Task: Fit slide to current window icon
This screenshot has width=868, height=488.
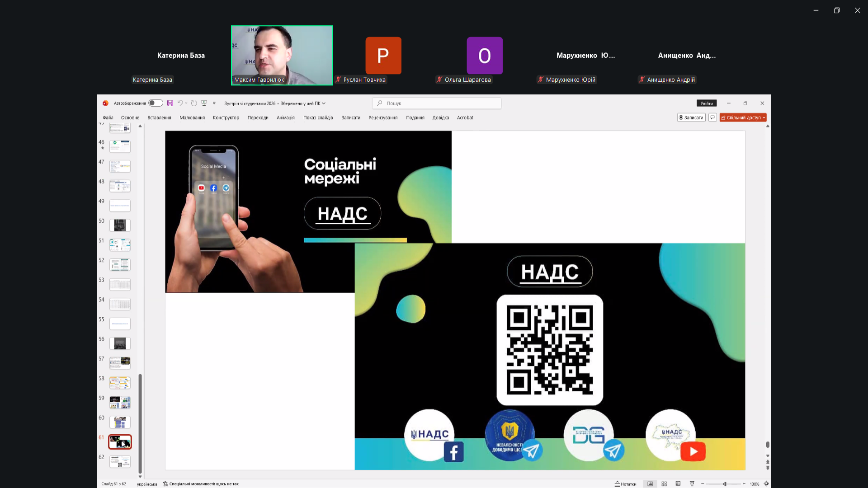Action: [766, 484]
